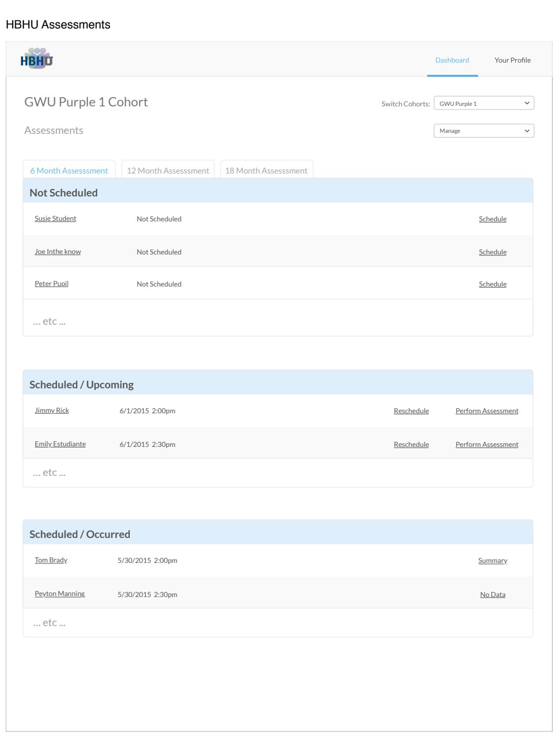Open Your Profile page
The image size is (560, 738).
[x=512, y=60]
